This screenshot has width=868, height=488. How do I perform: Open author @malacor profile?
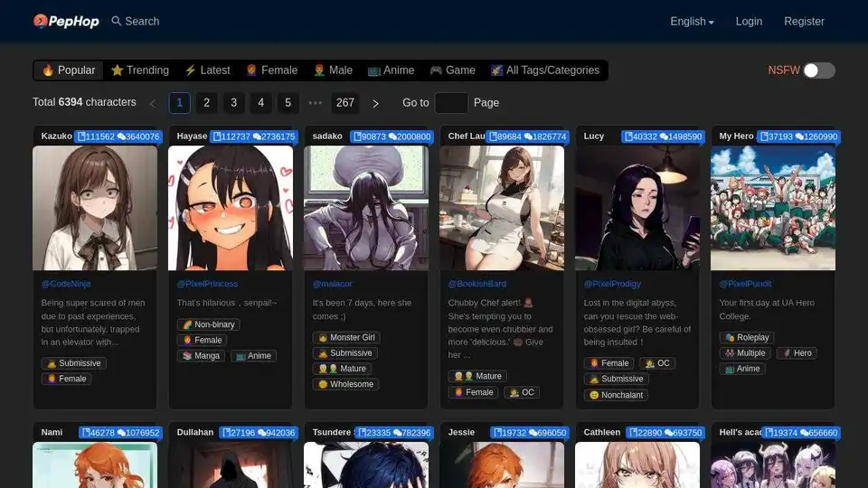pyautogui.click(x=332, y=284)
